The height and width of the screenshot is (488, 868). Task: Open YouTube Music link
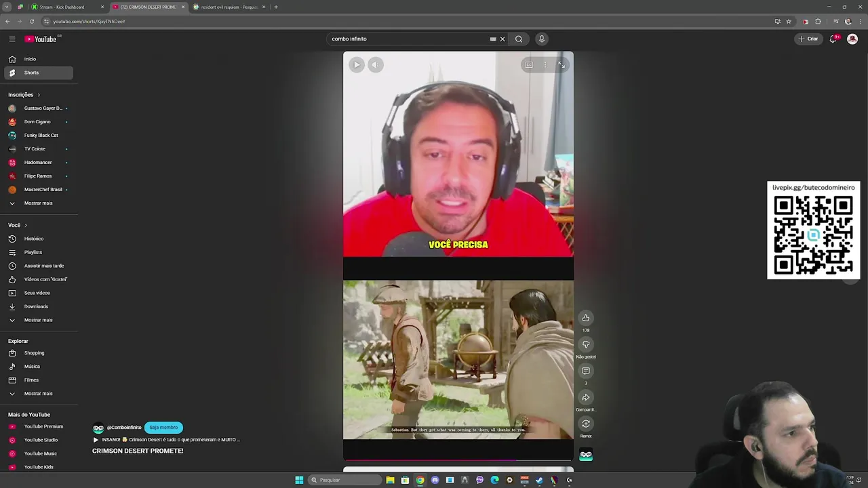(x=39, y=453)
